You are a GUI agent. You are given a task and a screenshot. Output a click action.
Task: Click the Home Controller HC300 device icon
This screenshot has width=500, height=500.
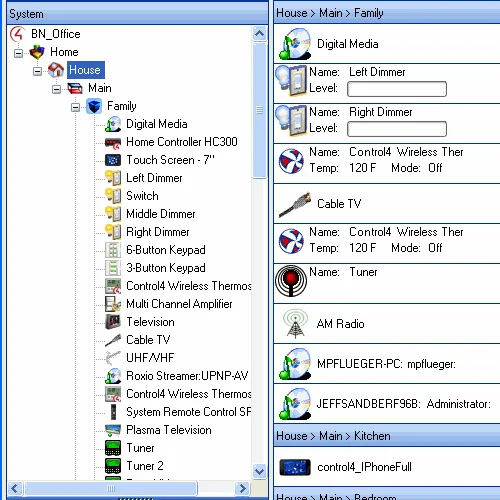click(x=113, y=143)
